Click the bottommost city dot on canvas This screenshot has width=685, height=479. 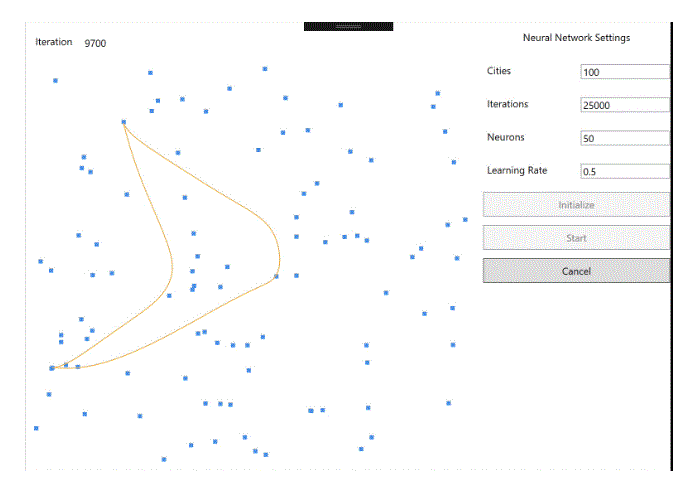[x=164, y=459]
